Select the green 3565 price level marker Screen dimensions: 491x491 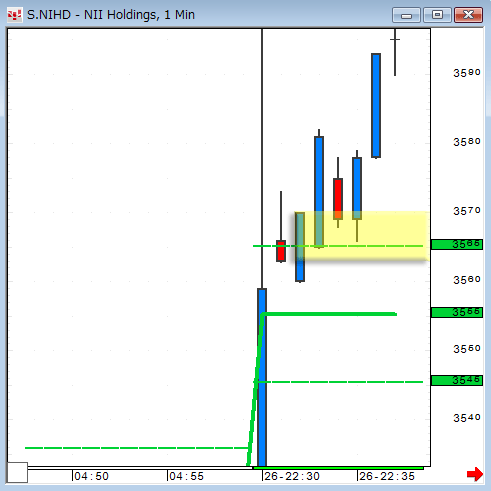(x=457, y=244)
